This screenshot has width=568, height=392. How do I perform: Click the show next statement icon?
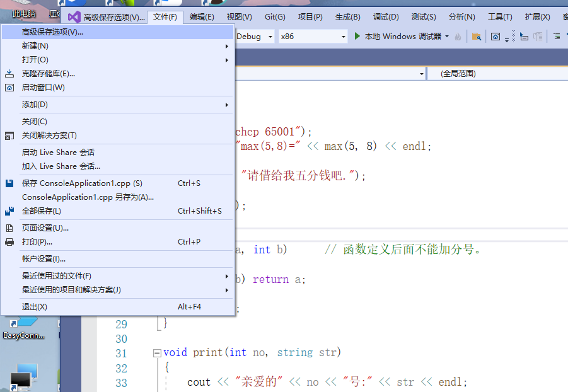524,36
